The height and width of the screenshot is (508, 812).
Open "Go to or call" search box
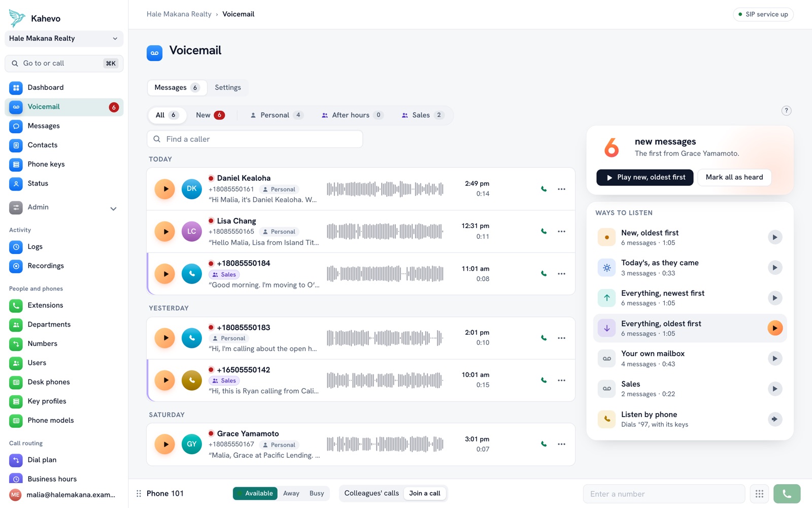point(64,63)
